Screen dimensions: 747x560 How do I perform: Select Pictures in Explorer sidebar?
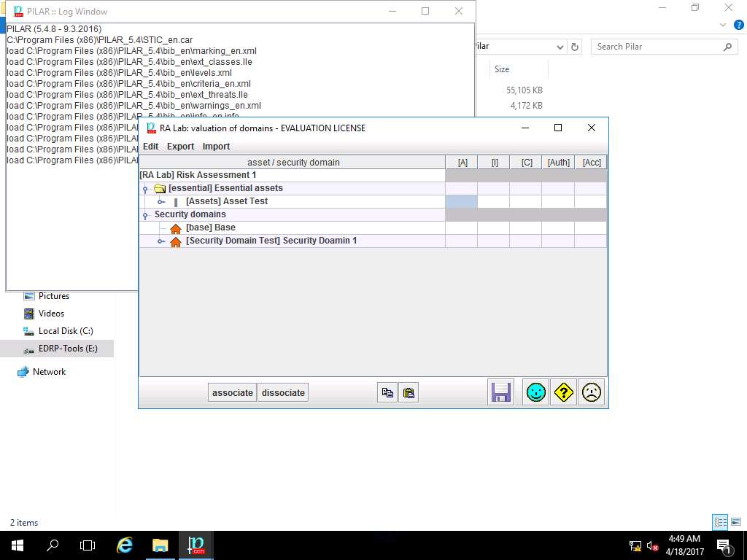coord(54,296)
